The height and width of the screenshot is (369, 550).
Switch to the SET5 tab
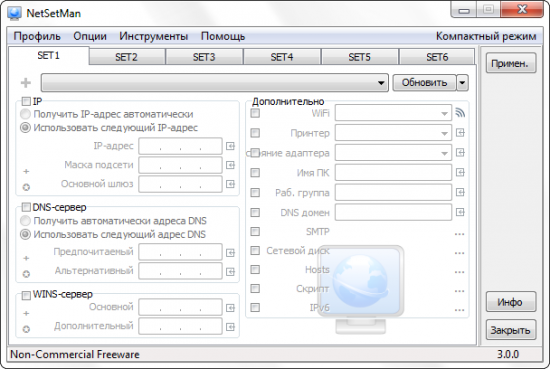point(360,57)
